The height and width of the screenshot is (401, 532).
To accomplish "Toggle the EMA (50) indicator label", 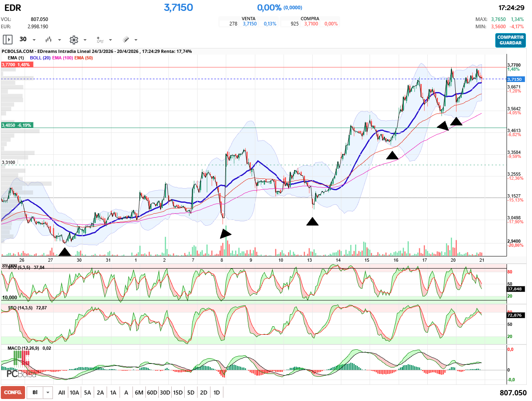I will 84,58.
